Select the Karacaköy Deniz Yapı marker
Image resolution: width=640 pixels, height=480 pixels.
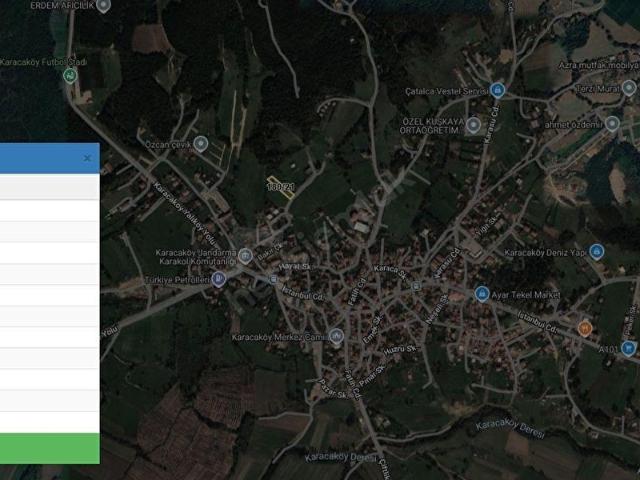coord(596,252)
